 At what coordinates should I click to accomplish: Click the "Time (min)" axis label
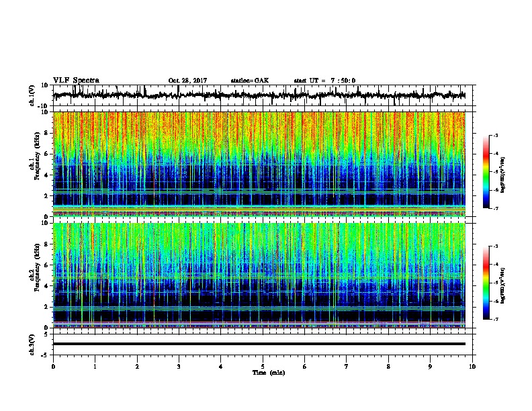(x=269, y=373)
